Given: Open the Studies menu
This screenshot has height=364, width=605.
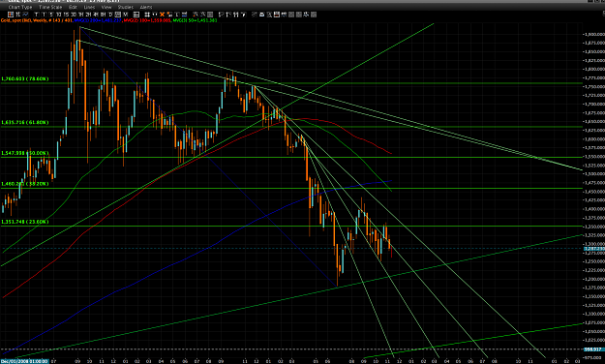Looking at the screenshot, I should 126,8.
